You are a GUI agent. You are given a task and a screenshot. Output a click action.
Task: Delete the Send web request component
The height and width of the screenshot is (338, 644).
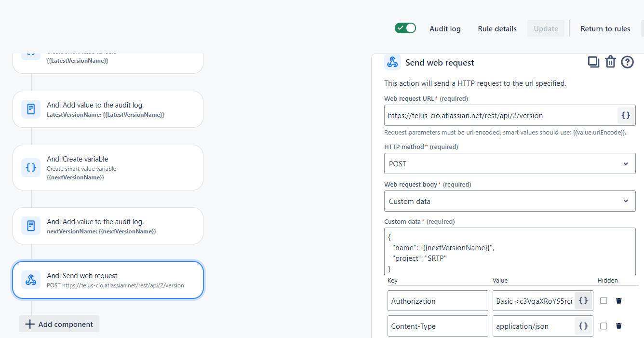pos(611,62)
